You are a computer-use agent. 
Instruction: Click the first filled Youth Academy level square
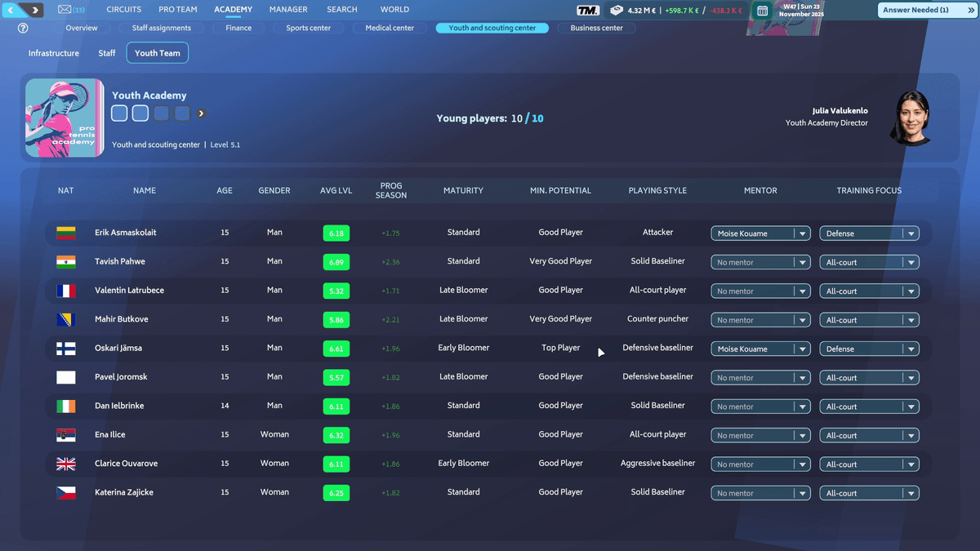119,113
